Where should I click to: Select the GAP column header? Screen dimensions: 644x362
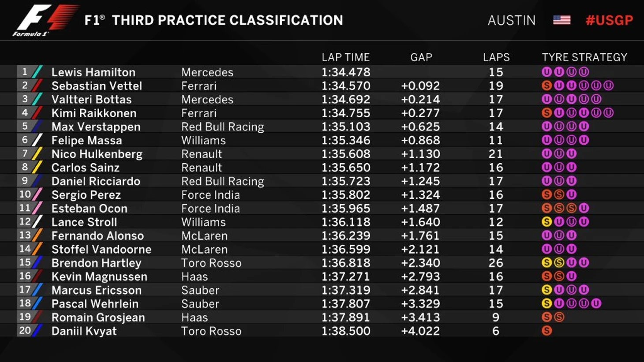point(421,57)
